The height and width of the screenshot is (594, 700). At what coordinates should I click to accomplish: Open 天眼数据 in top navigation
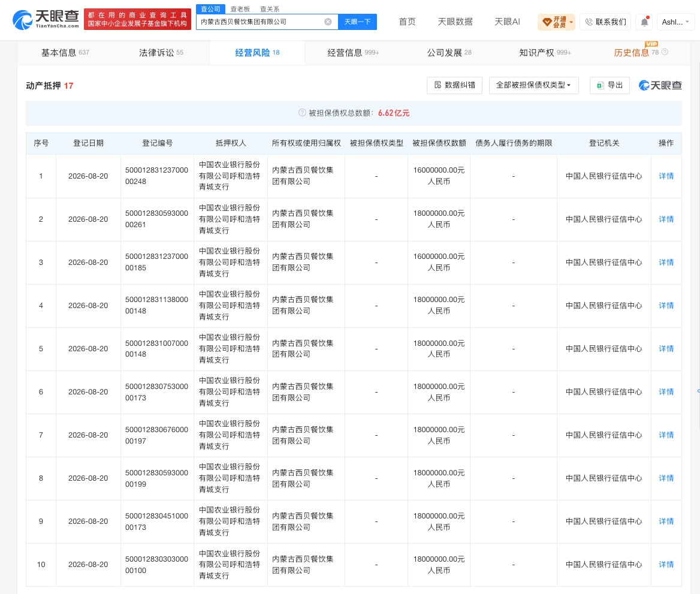[x=455, y=22]
